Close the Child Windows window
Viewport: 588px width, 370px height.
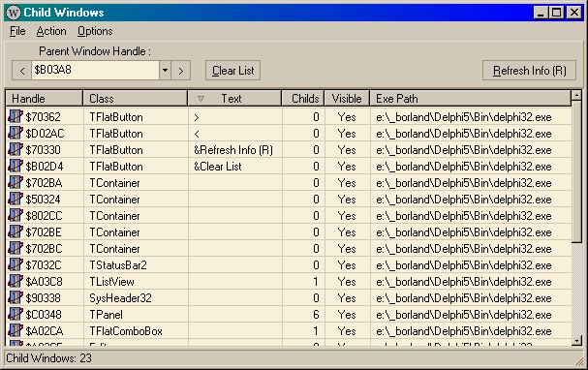574,13
